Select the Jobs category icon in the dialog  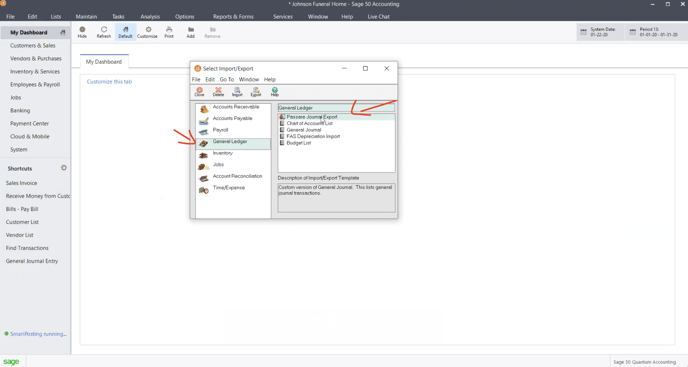pos(204,166)
